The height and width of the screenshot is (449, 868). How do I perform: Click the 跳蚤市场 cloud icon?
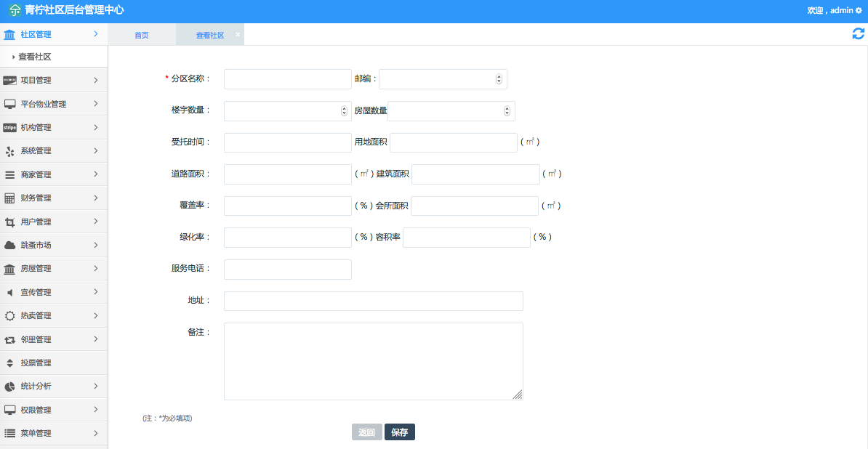9,245
